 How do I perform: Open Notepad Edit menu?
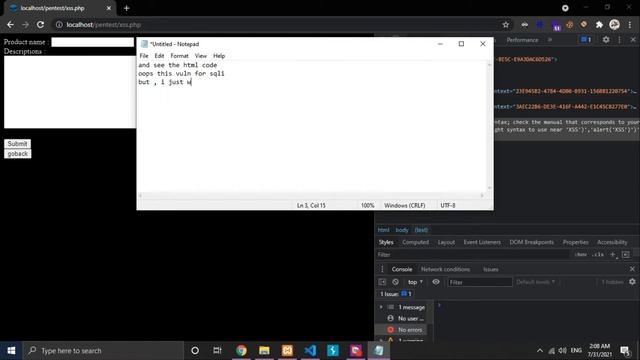[x=159, y=56]
